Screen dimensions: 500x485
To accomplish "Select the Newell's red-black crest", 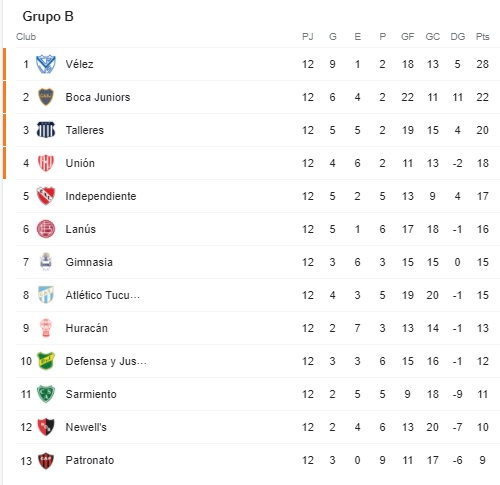I will (x=46, y=427).
